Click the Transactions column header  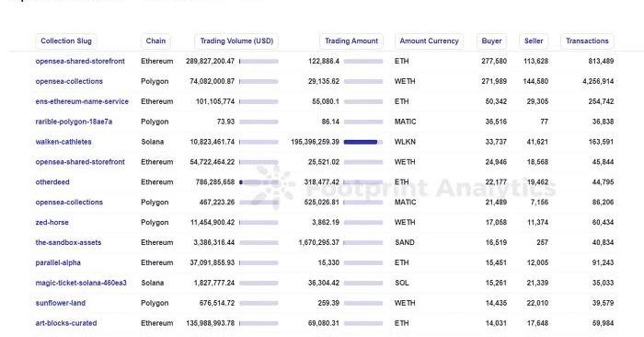tap(587, 41)
